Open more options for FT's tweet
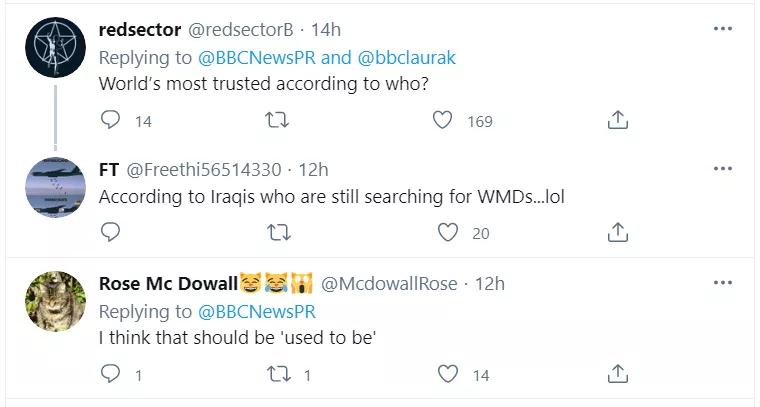Image resolution: width=760 pixels, height=407 pixels. (x=722, y=169)
